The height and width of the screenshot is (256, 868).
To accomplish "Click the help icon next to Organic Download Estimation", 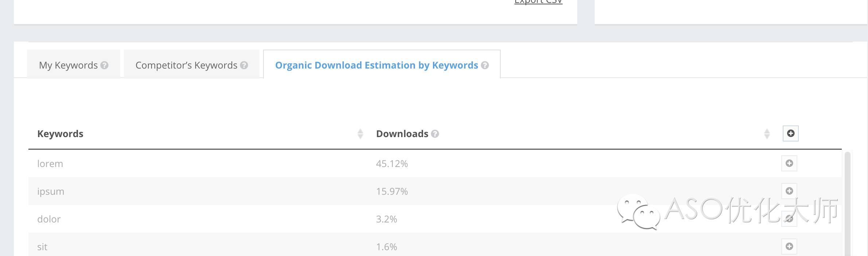I will 485,65.
